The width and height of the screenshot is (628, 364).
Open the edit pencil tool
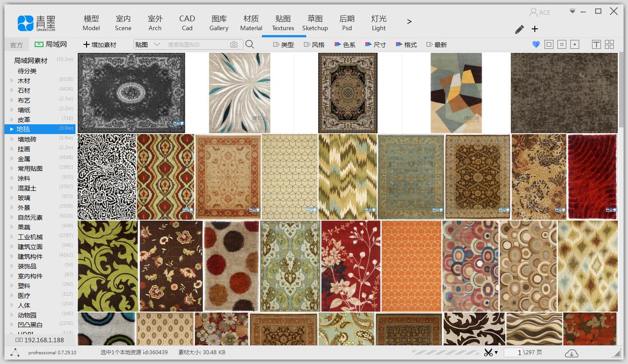(x=519, y=29)
